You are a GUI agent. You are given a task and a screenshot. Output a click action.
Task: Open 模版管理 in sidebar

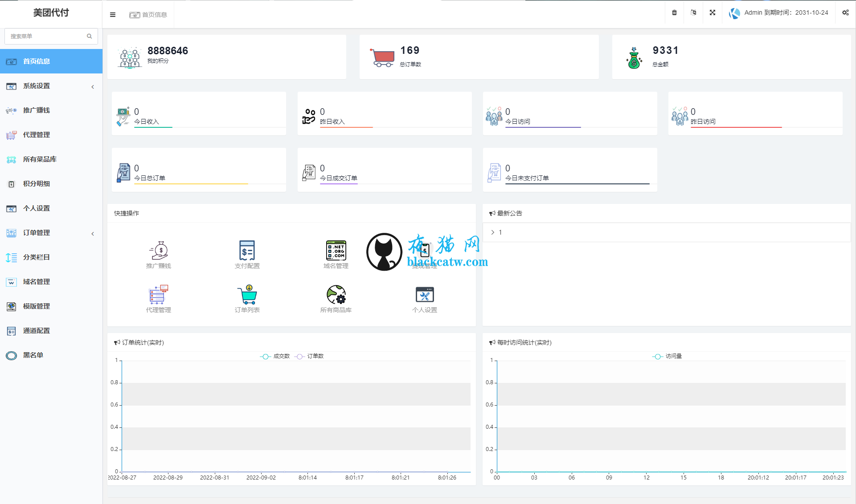click(x=51, y=306)
